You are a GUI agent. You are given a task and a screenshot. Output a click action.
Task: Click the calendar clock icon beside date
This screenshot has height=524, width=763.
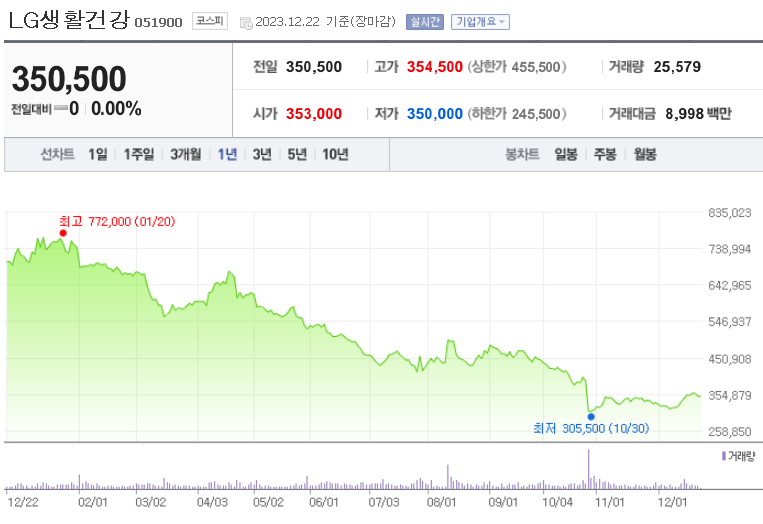pos(246,22)
